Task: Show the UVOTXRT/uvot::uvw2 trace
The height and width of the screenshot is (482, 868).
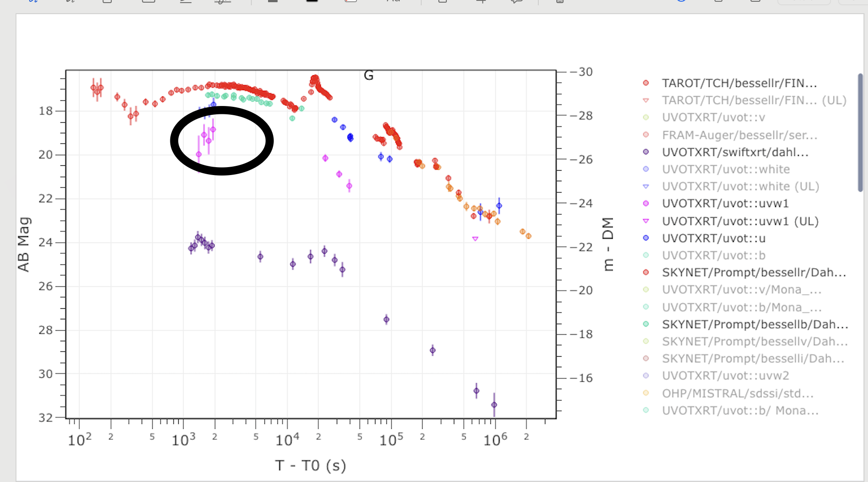Action: [x=725, y=376]
